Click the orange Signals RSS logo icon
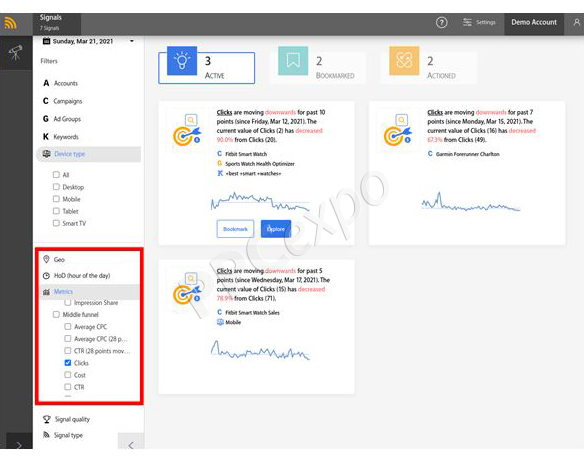 pos(10,23)
